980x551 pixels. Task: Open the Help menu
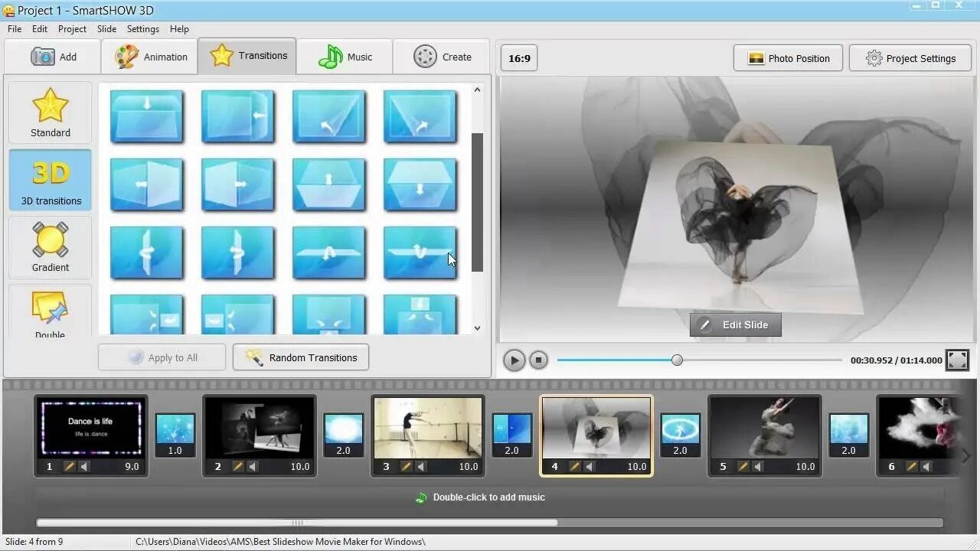pos(179,29)
